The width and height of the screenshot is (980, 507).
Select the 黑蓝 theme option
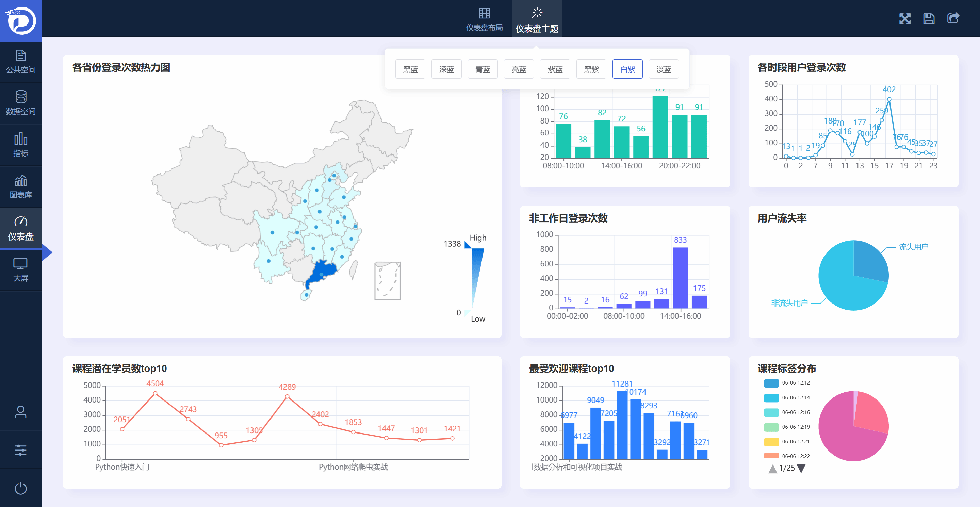click(410, 69)
